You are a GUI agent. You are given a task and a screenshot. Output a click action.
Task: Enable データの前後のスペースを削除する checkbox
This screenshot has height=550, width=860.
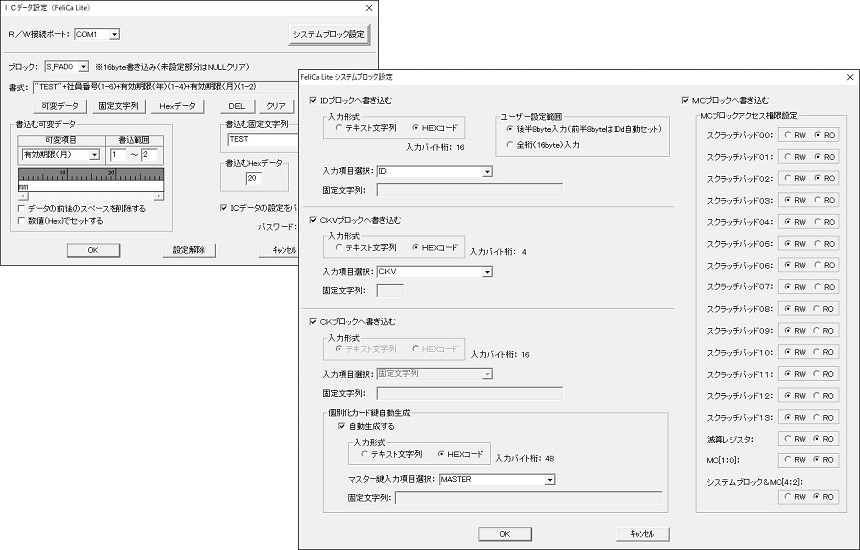pos(22,208)
